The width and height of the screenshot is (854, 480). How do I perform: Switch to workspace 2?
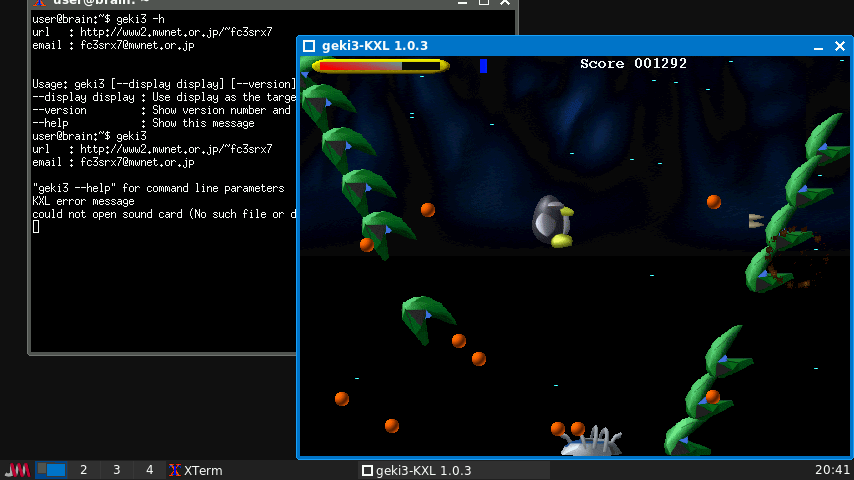pos(84,470)
